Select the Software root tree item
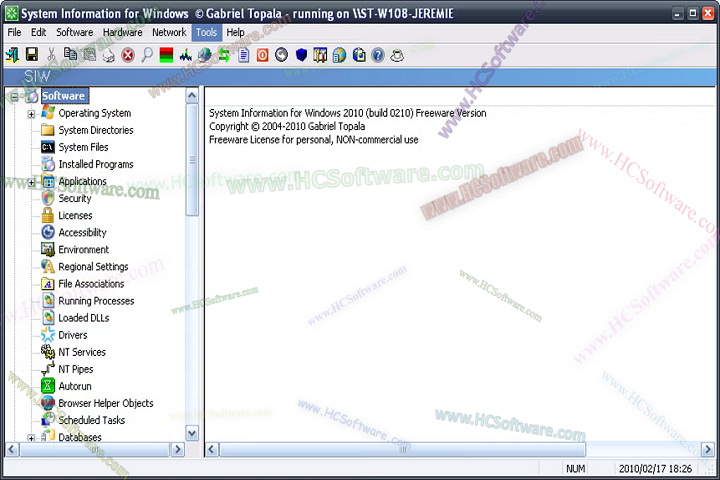The height and width of the screenshot is (480, 720). coord(63,96)
